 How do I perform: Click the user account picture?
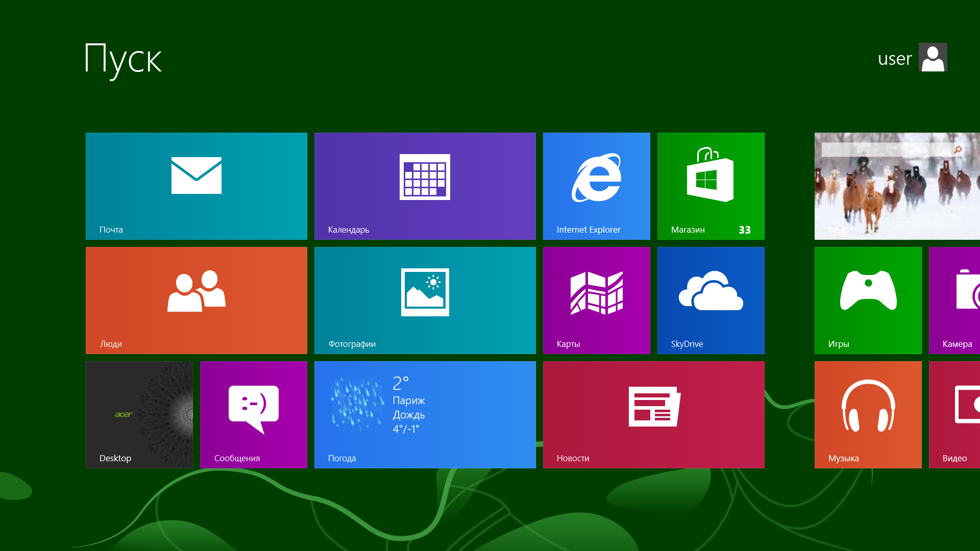pyautogui.click(x=933, y=57)
